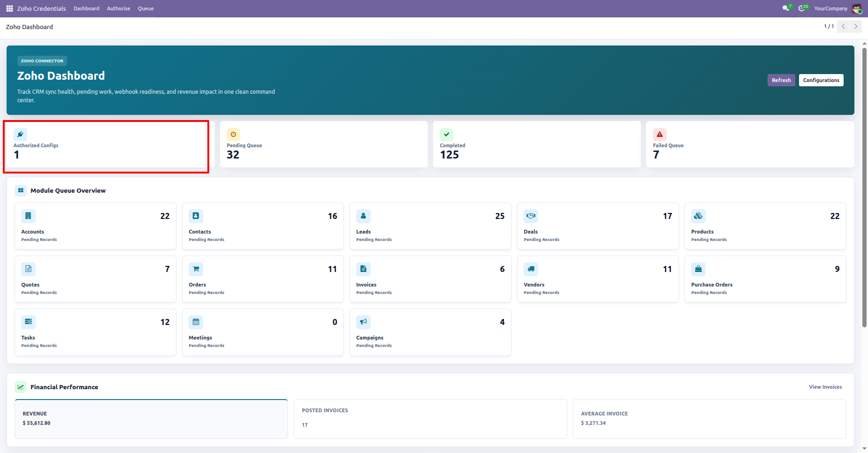Screen dimensions: 868x453
Task: Click the Refresh button
Action: [781, 80]
